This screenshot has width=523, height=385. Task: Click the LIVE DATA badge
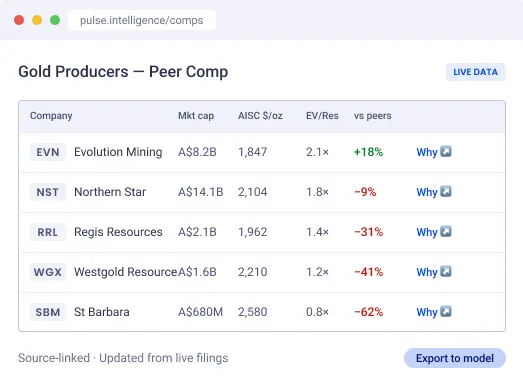coord(475,72)
